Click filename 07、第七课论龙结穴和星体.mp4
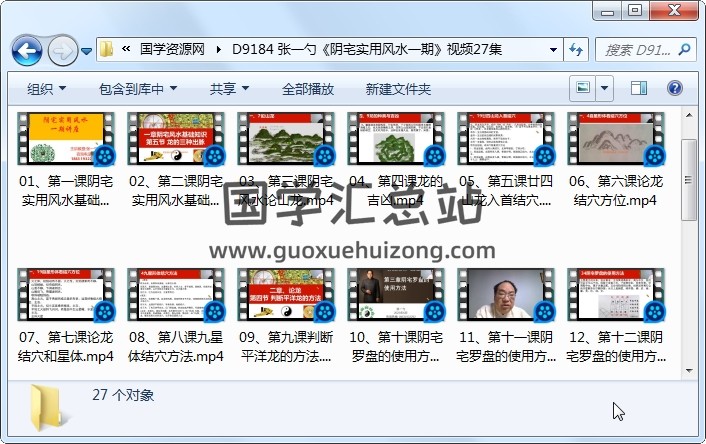The image size is (706, 444). coord(66,347)
